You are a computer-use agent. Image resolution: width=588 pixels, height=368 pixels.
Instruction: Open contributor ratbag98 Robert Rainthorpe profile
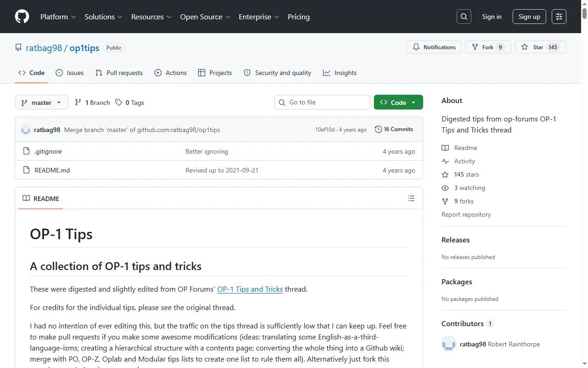[500, 344]
